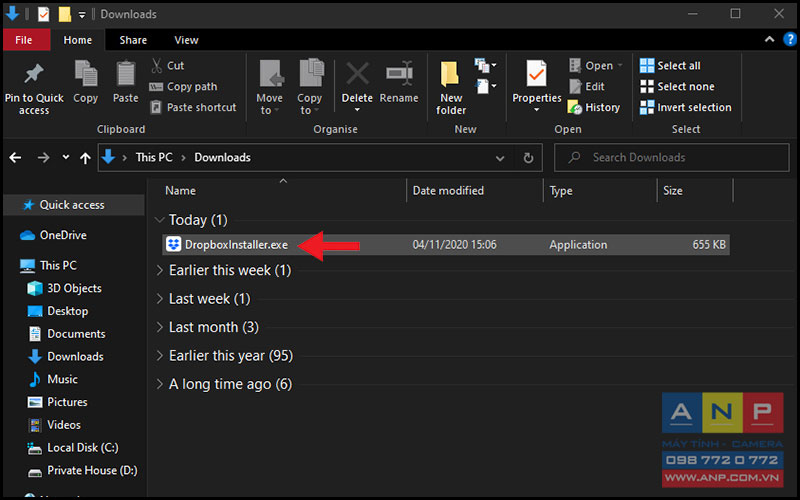Viewport: 800px width, 500px height.
Task: Open the New item menu icon
Action: tap(485, 65)
